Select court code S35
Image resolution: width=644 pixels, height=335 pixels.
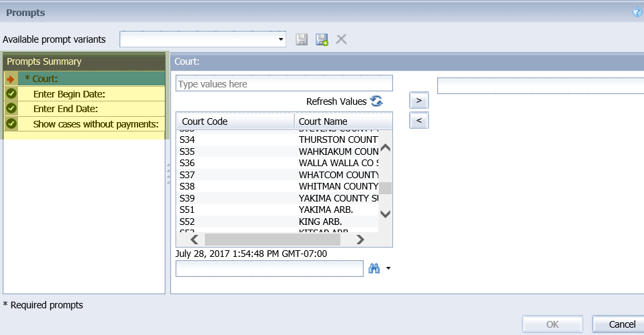point(188,151)
